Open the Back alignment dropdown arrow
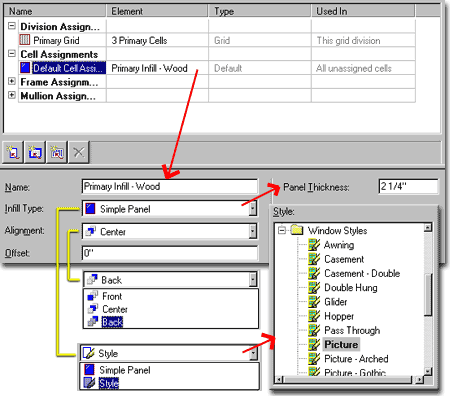The height and width of the screenshot is (396, 450). (x=253, y=279)
